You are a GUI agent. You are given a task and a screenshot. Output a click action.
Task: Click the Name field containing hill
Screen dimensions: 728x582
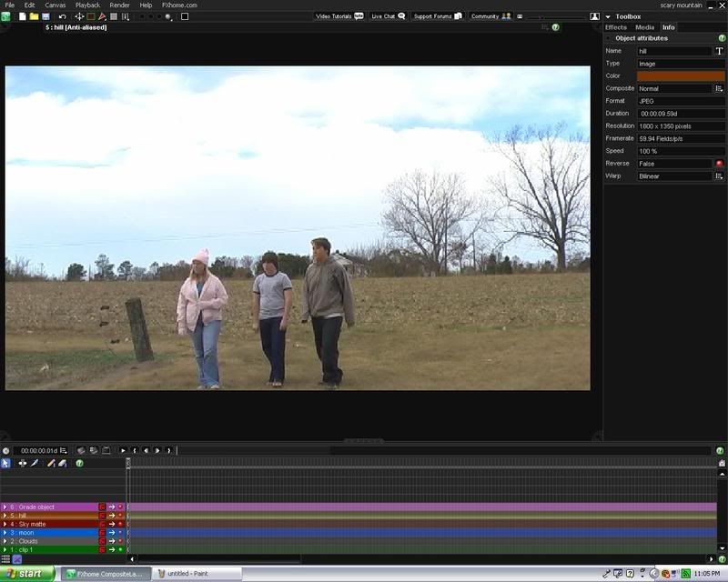674,51
